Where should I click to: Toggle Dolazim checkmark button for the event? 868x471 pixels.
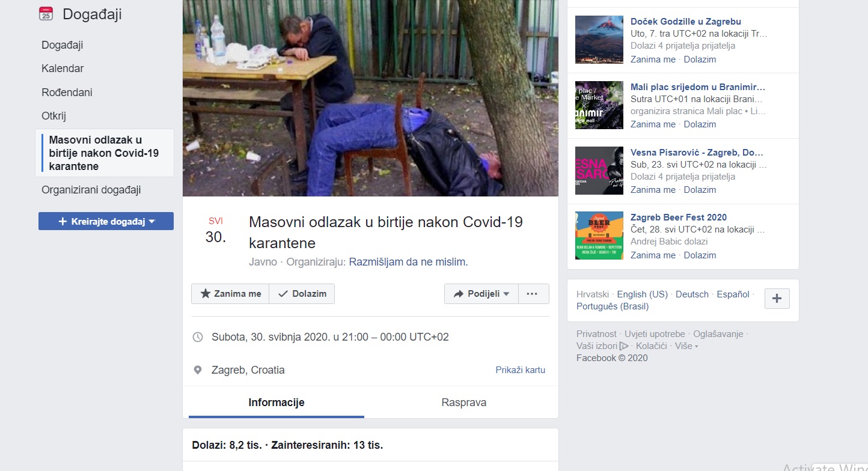click(x=302, y=294)
